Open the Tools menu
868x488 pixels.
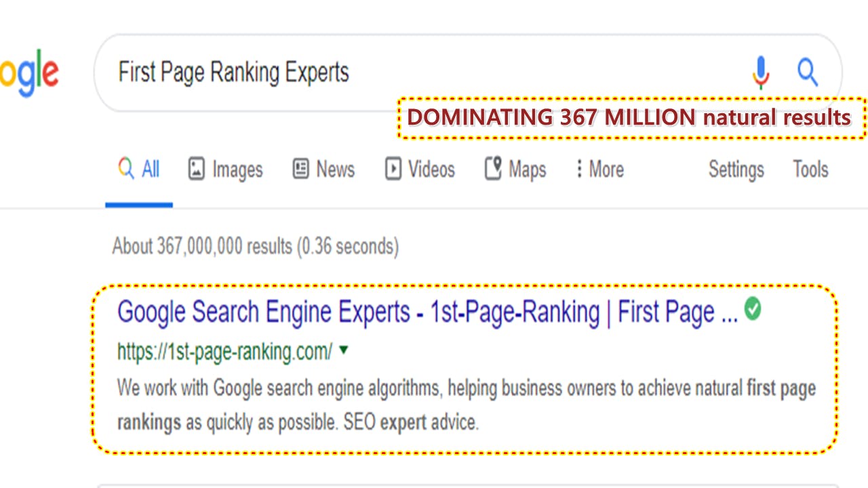pos(810,169)
